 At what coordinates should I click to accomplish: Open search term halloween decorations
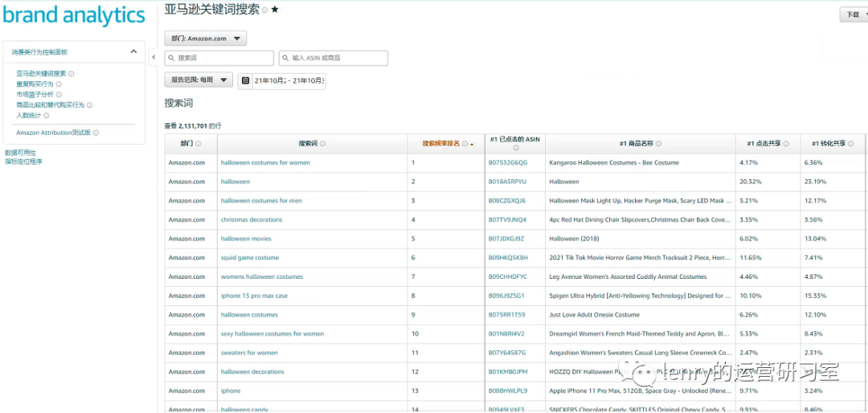pyautogui.click(x=252, y=371)
